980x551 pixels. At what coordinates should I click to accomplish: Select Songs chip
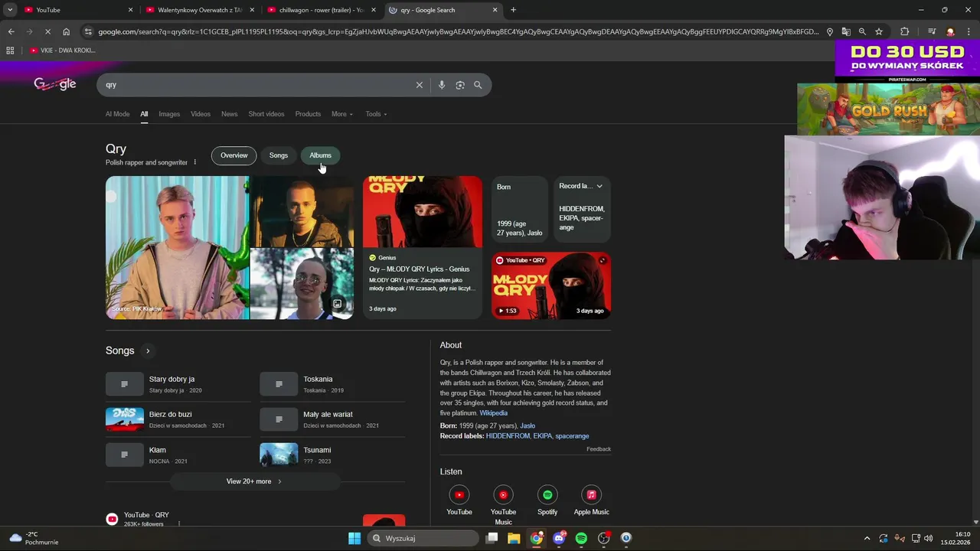tap(279, 155)
